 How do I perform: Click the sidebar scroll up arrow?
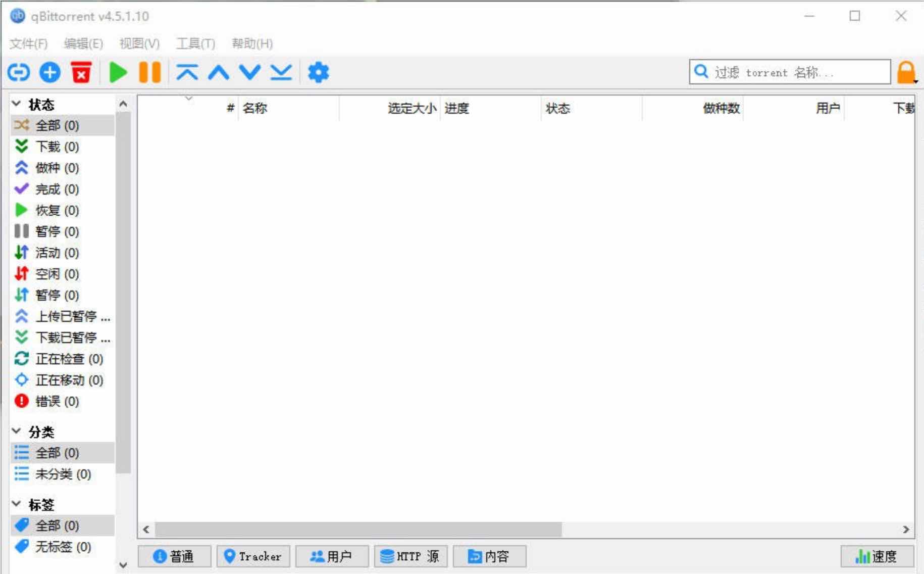123,104
